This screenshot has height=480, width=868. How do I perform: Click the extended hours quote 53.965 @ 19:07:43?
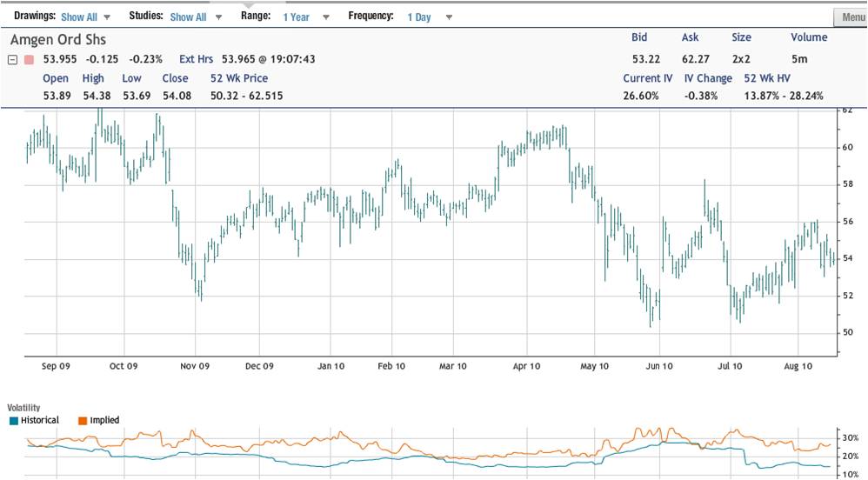coord(269,58)
